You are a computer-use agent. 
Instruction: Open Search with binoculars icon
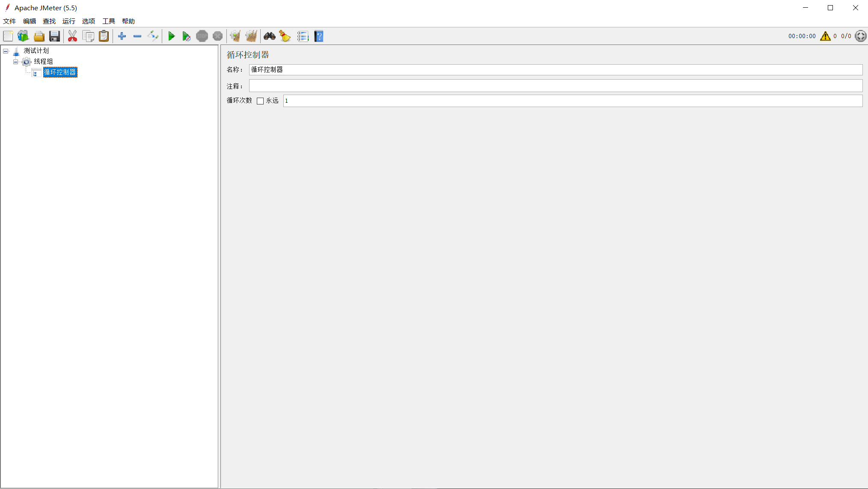point(270,36)
